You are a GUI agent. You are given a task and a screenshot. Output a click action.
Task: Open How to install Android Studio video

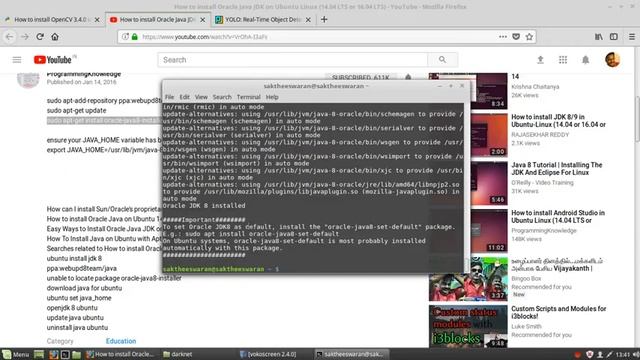coord(558,216)
